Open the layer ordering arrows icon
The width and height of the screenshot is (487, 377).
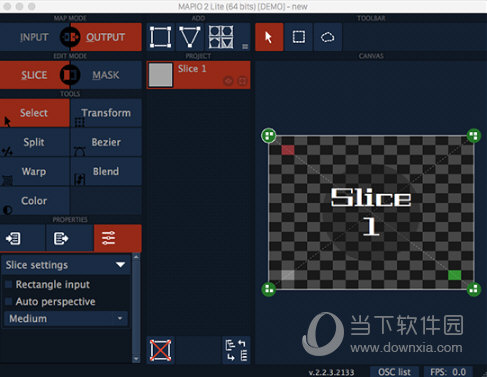(236, 350)
